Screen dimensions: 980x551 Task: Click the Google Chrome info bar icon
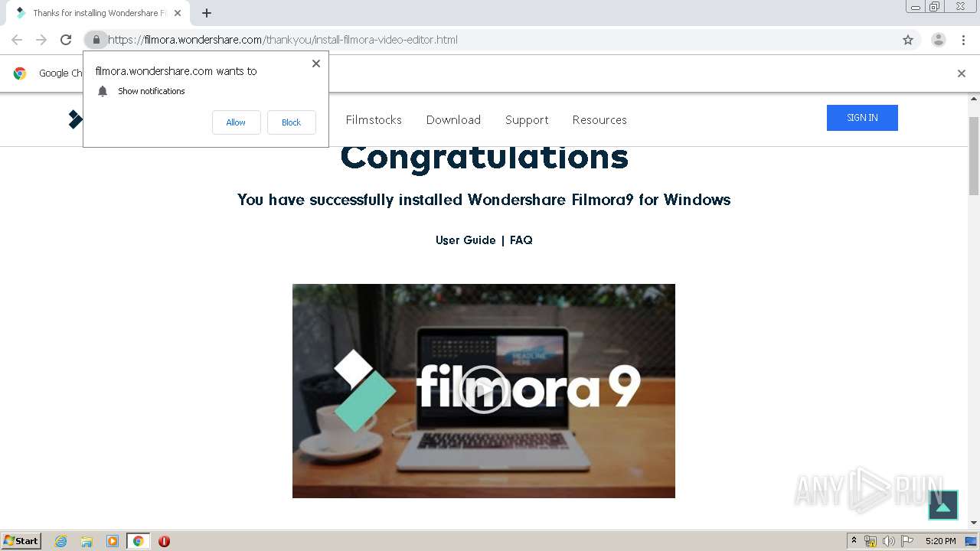(20, 73)
